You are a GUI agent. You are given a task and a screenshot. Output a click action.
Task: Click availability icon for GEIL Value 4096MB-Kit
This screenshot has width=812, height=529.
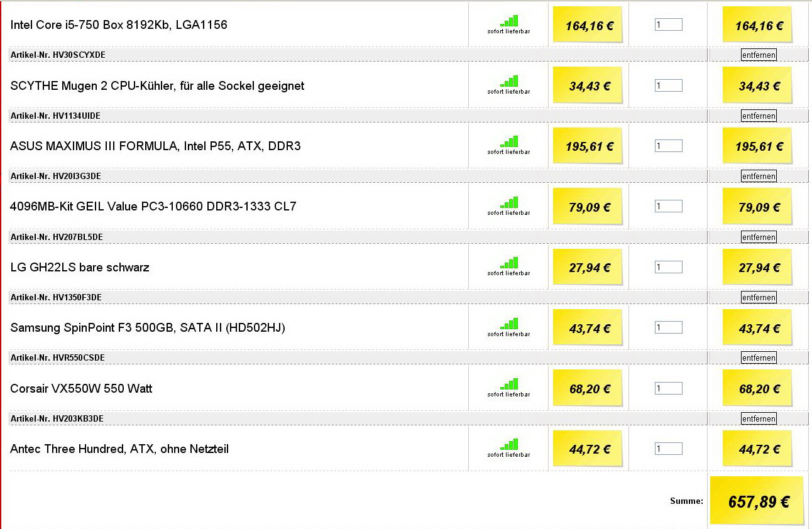click(509, 202)
